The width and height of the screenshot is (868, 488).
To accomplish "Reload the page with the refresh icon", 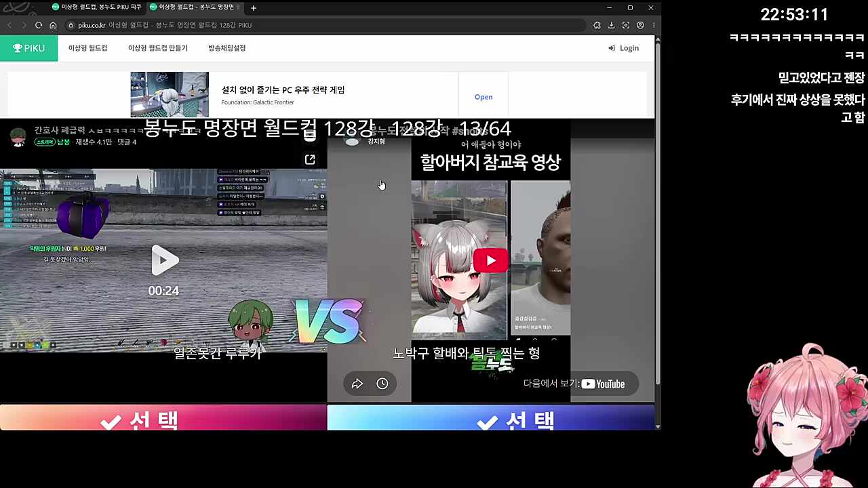I will [x=39, y=25].
